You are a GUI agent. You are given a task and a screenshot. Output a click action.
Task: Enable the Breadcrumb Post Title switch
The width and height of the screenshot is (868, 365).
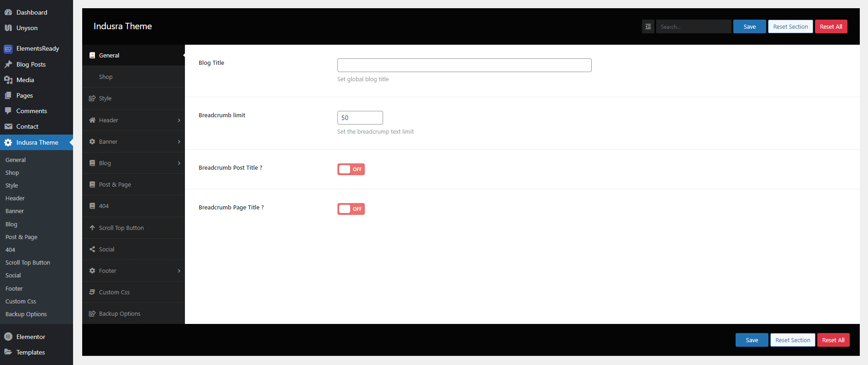click(x=351, y=169)
